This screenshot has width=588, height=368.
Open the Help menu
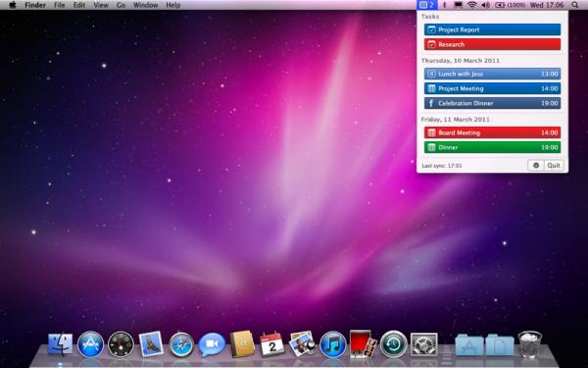pyautogui.click(x=173, y=5)
